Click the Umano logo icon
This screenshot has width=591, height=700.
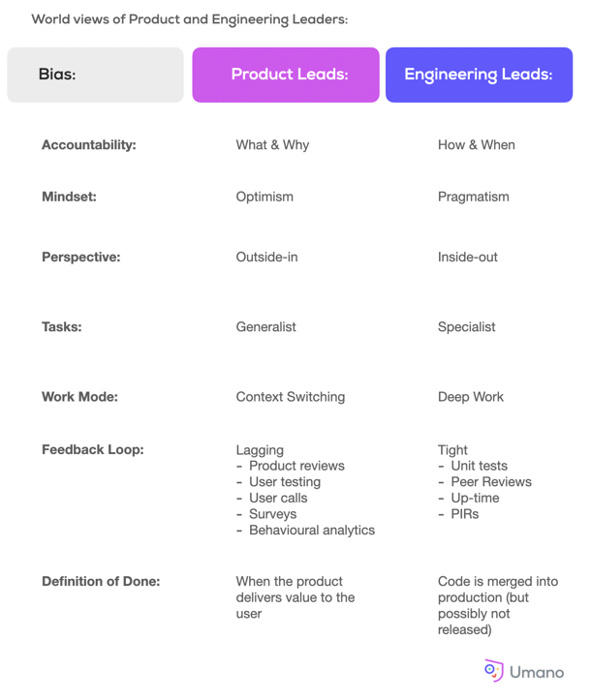tap(493, 671)
